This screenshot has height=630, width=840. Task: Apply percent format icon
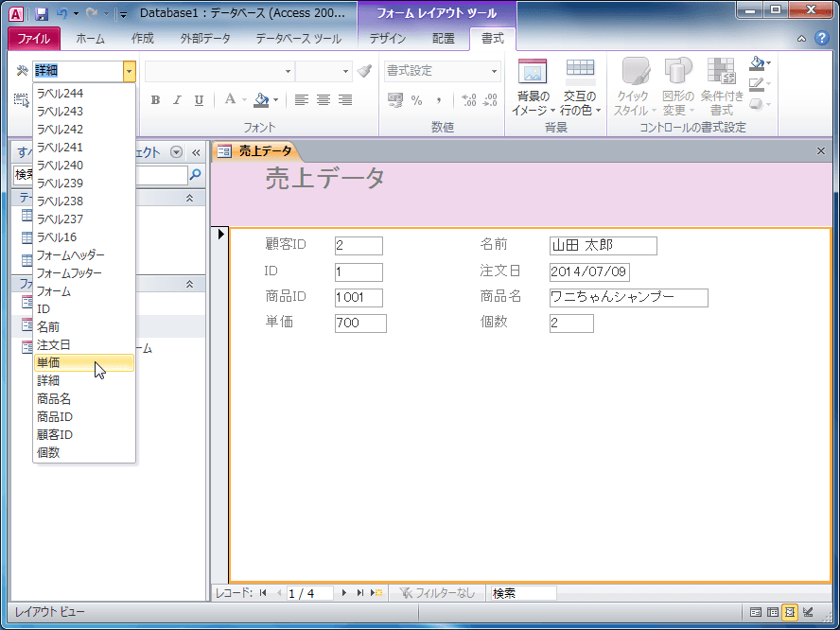[417, 100]
